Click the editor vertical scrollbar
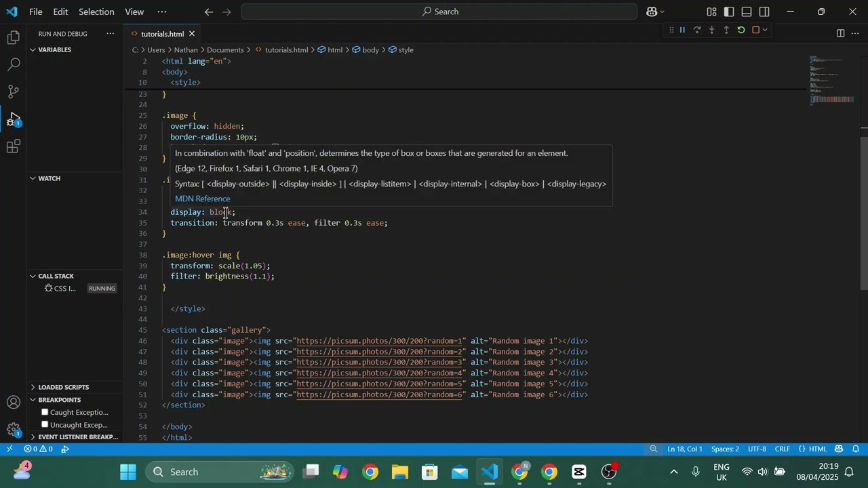Image resolution: width=868 pixels, height=488 pixels. [x=865, y=213]
